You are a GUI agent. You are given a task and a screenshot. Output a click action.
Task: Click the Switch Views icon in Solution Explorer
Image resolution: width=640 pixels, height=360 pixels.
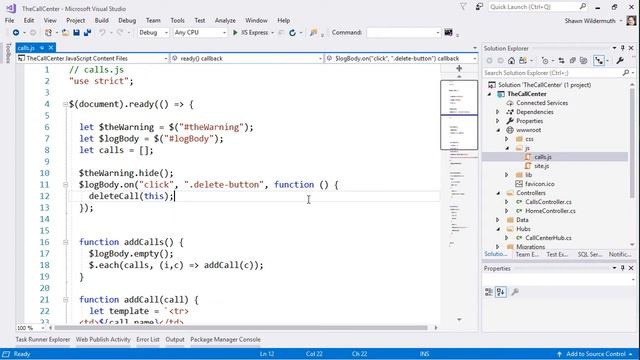[x=522, y=60]
